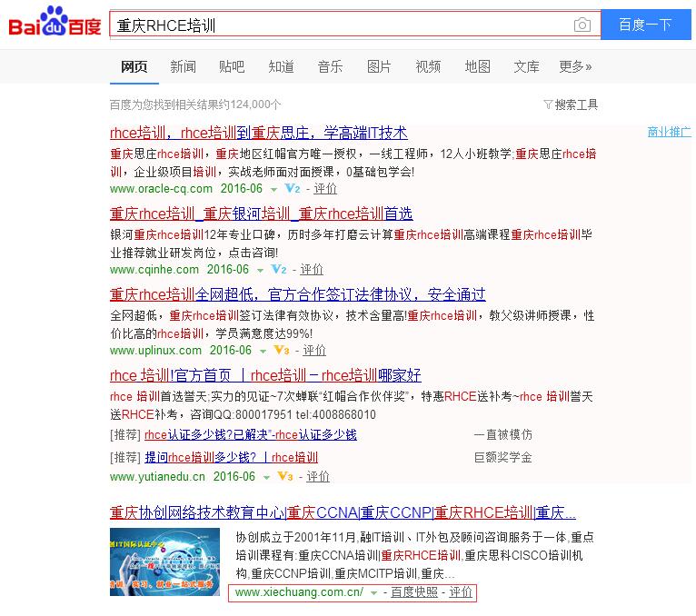Switch to the 图片 tab
Viewport: 696px width, 616px height.
[x=379, y=66]
